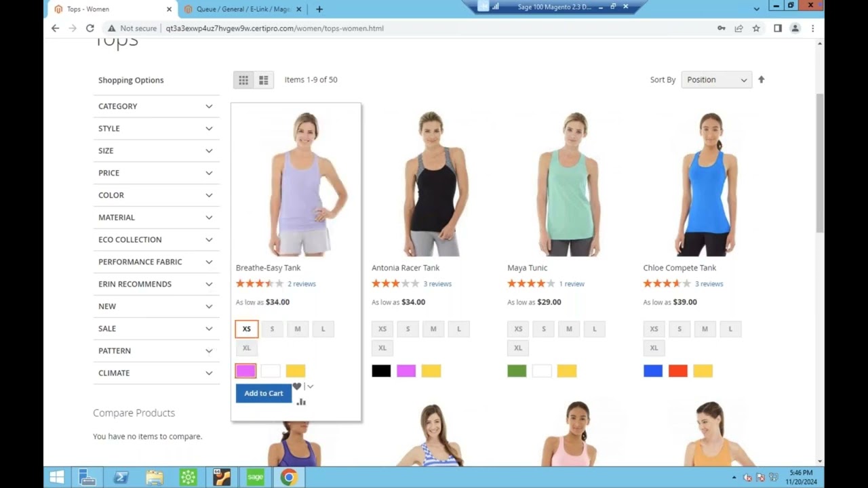Select size L for Antonia Racer Tank
The image size is (868, 488).
[459, 329]
